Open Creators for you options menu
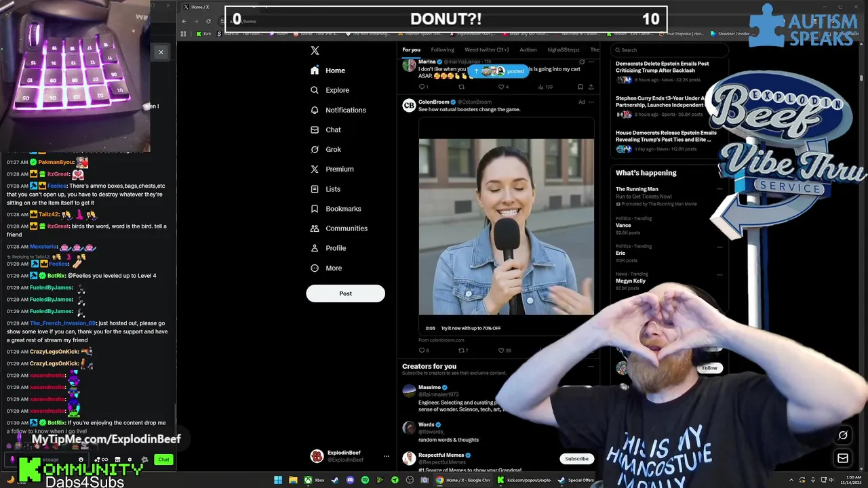 point(591,367)
